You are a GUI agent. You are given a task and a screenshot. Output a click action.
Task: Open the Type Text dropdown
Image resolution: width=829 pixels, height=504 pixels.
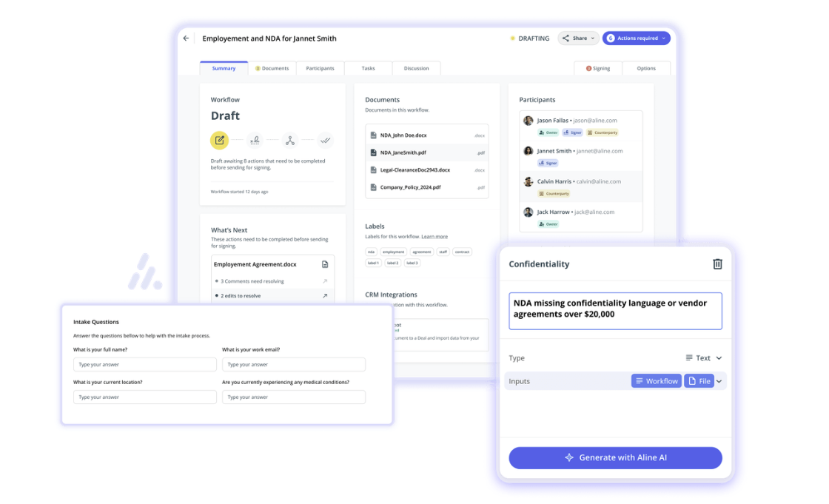point(704,358)
